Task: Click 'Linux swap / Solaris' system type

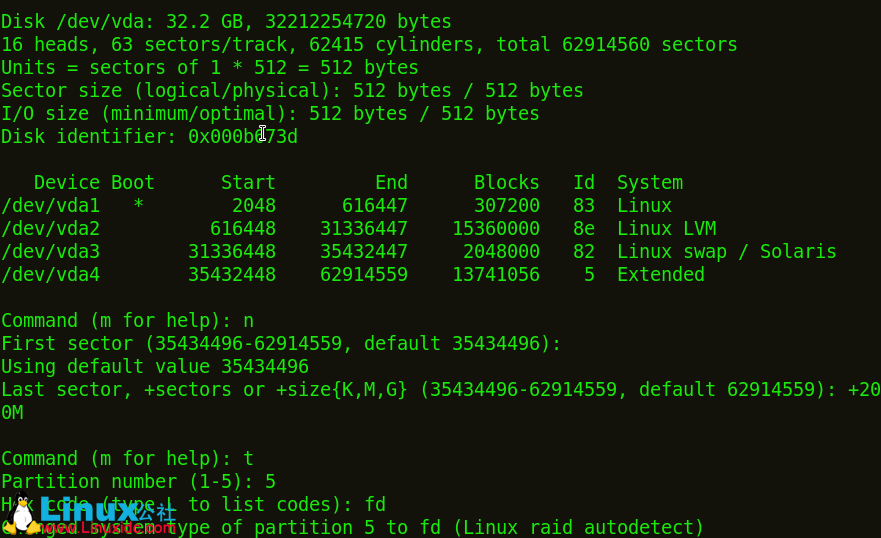Action: tap(727, 252)
